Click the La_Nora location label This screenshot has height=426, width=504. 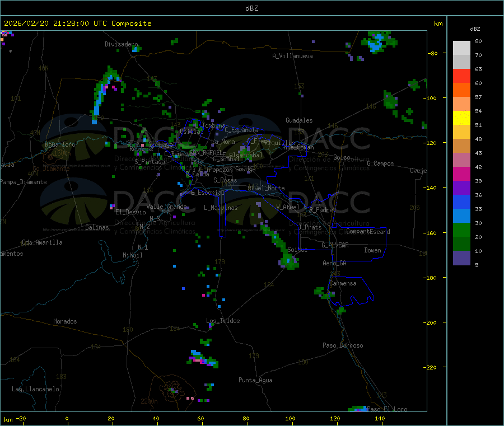click(223, 142)
